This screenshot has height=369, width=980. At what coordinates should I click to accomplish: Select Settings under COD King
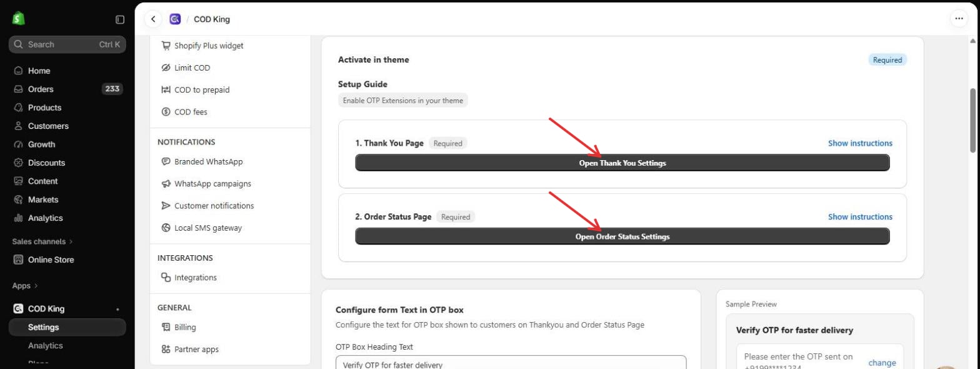[67, 327]
